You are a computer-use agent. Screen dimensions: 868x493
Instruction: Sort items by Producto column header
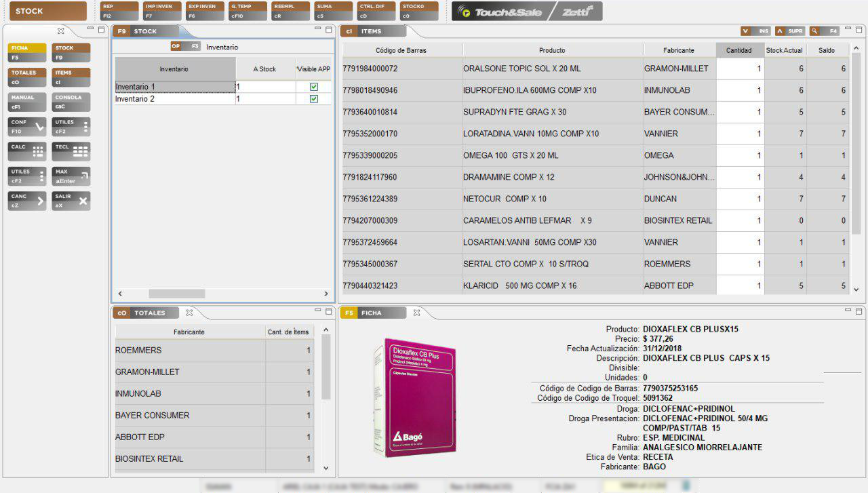pyautogui.click(x=553, y=50)
